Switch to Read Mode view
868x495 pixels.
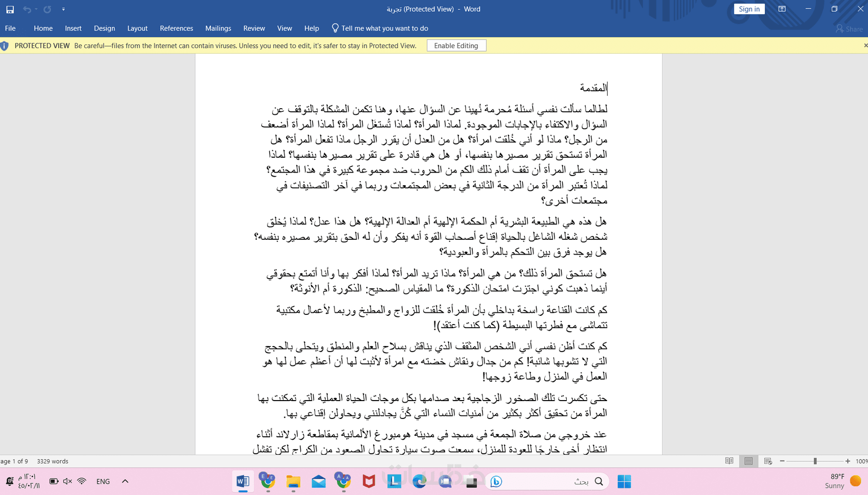point(729,461)
